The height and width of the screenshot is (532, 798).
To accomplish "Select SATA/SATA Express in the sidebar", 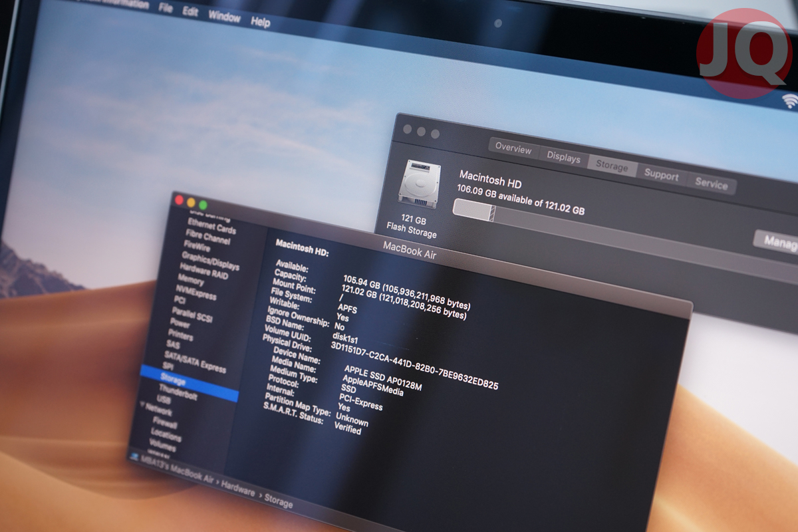I will tap(195, 362).
